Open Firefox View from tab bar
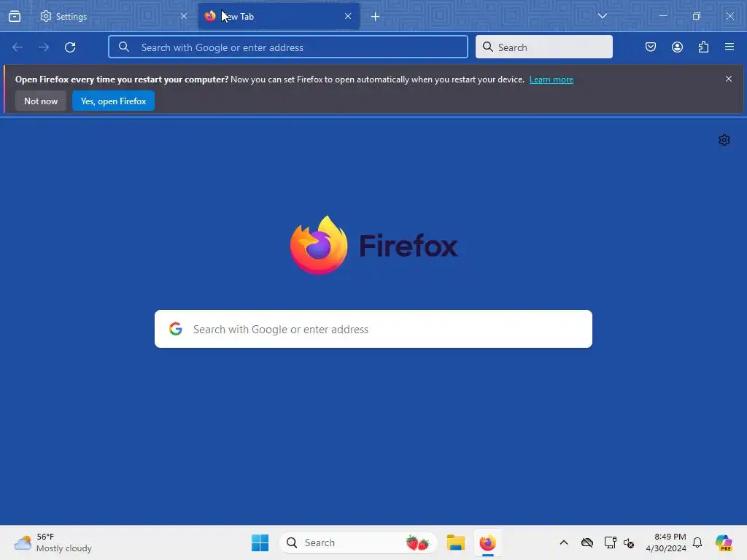Screen dimensions: 747x560 15,16
